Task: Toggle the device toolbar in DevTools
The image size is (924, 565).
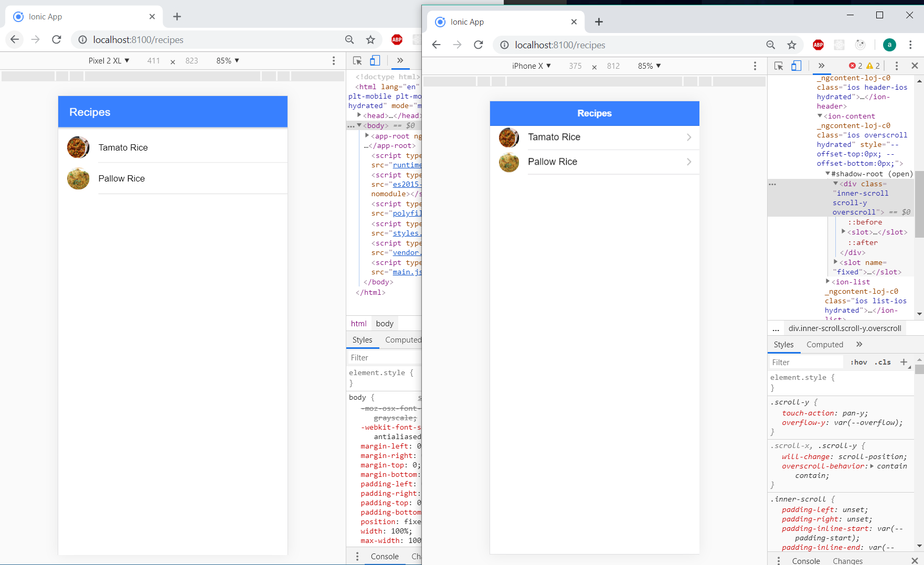Action: (x=796, y=66)
